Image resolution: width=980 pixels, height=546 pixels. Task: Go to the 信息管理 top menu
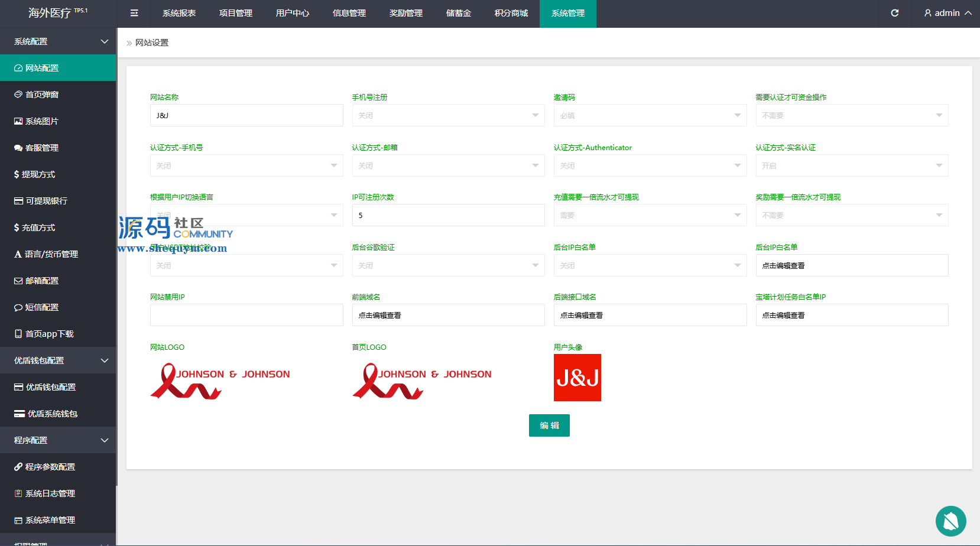(x=349, y=13)
